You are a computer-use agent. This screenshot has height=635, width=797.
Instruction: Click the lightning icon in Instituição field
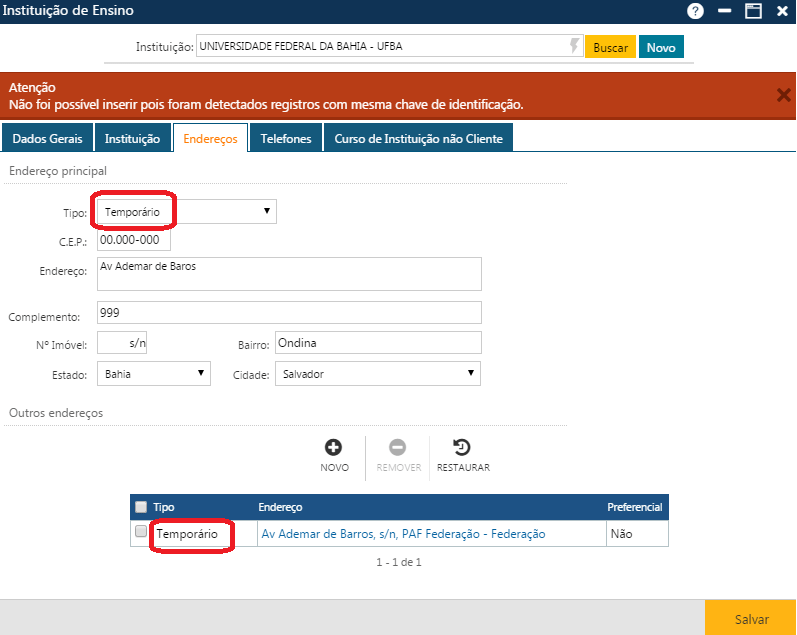pos(573,46)
